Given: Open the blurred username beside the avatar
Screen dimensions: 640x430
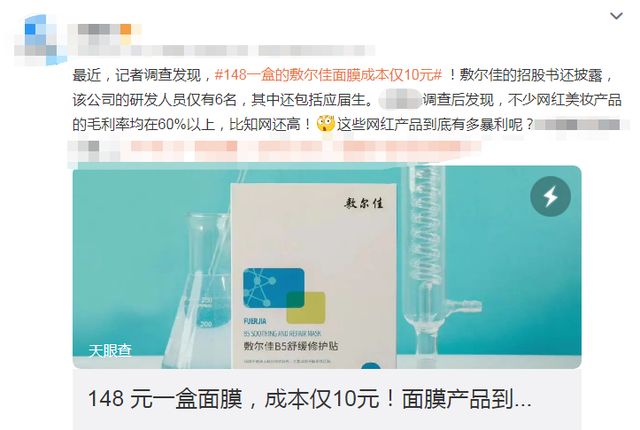Looking at the screenshot, I should click(99, 29).
